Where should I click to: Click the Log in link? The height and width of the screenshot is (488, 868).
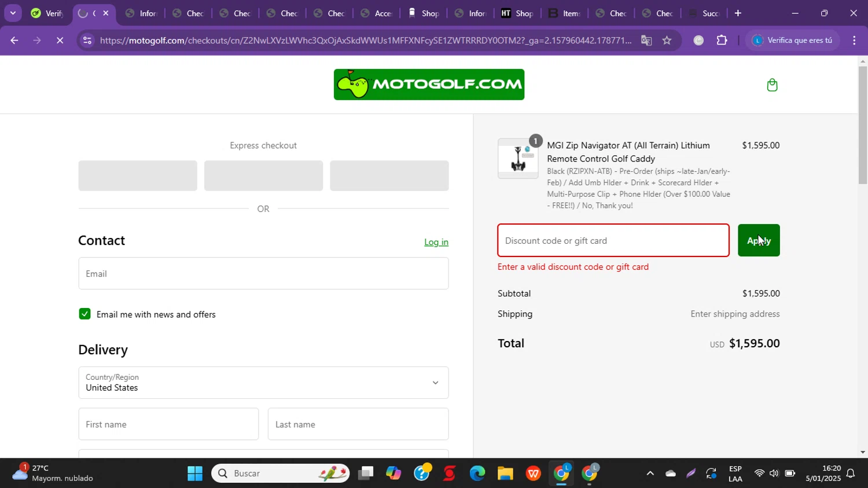click(436, 242)
